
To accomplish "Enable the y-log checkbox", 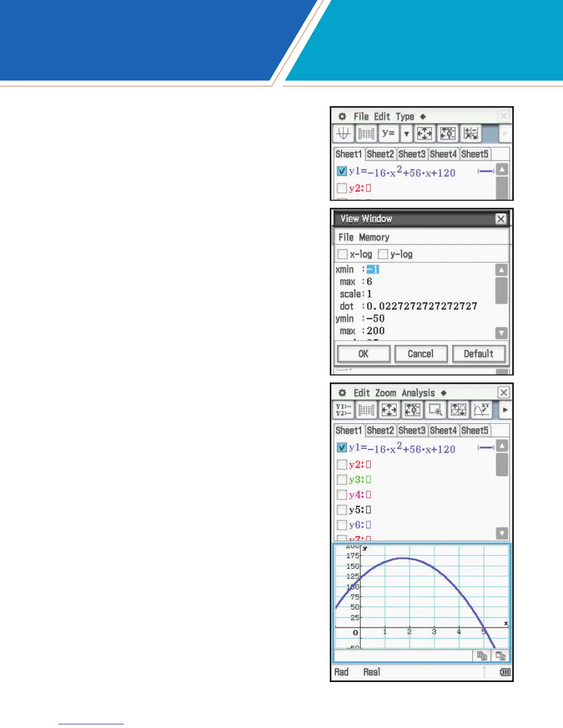I will [x=383, y=254].
